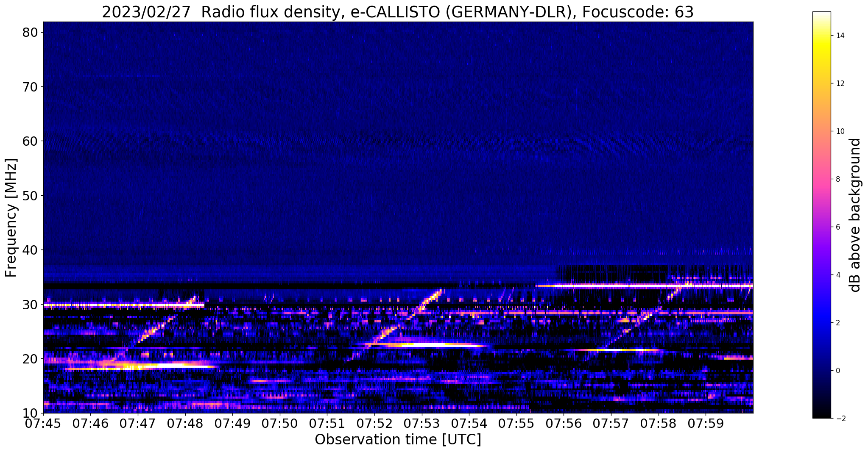Click the plot title mentioning e-CALLISTO GERMANY-DLR
Image resolution: width=868 pixels, height=452 pixels.
398,12
